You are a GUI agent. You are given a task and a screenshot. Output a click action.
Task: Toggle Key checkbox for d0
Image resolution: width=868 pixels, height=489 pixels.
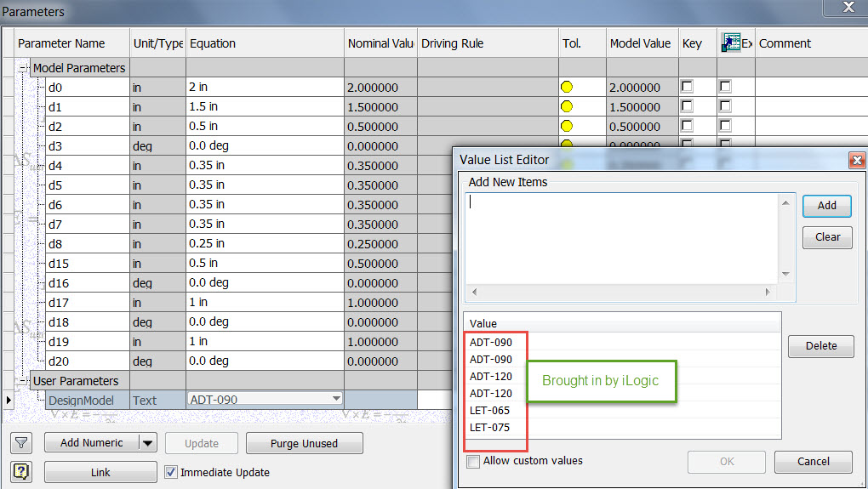point(687,86)
